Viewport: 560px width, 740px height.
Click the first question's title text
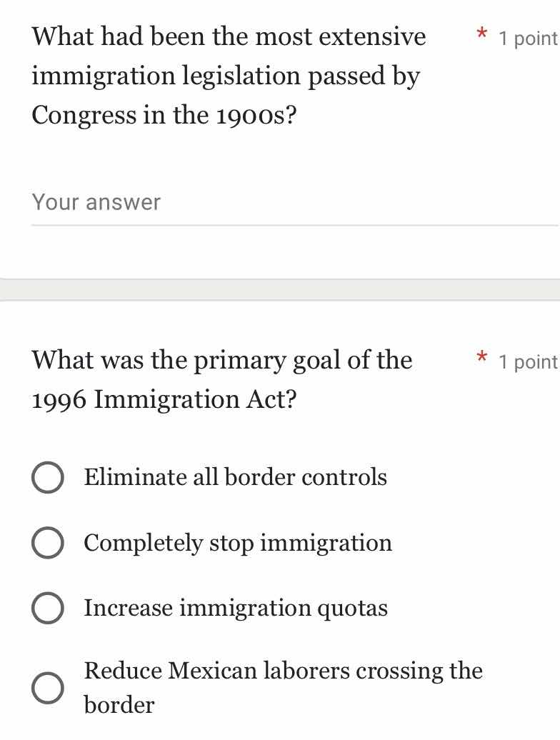click(x=229, y=75)
